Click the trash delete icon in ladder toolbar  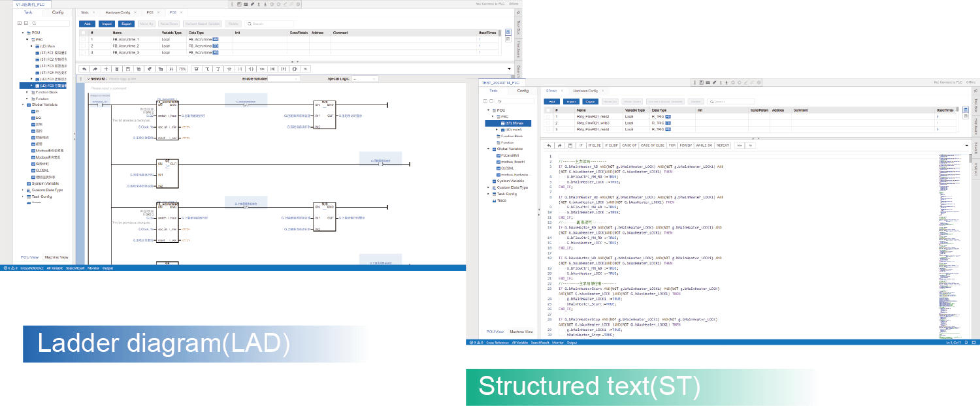click(x=117, y=69)
